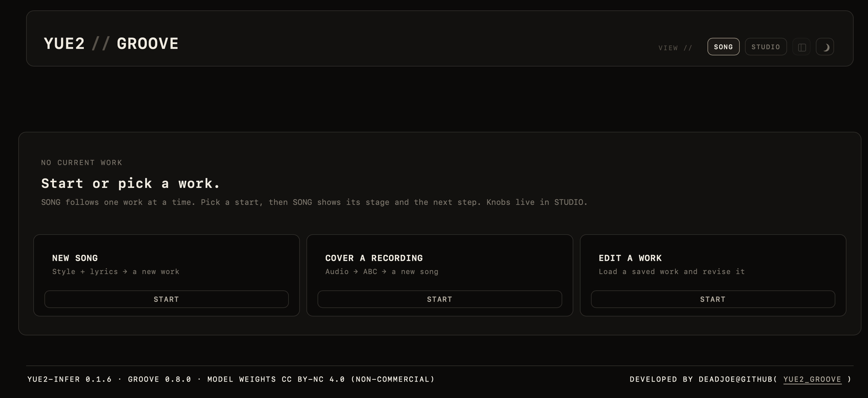The image size is (868, 398).
Task: Click the 'Start or pick a work.' heading
Action: pos(131,183)
